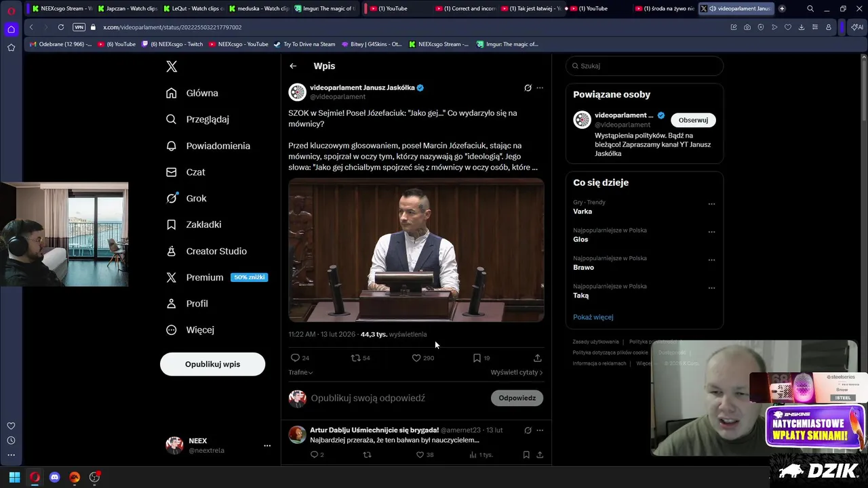Open the X logo home icon

(172, 66)
